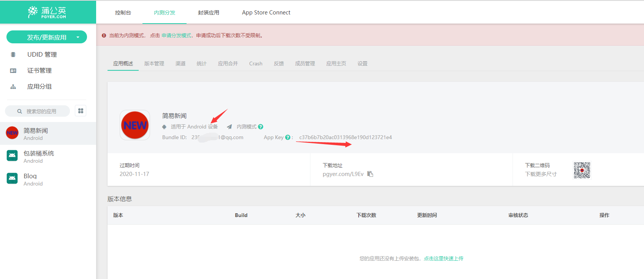Open the 封装应用 tab

click(x=209, y=13)
